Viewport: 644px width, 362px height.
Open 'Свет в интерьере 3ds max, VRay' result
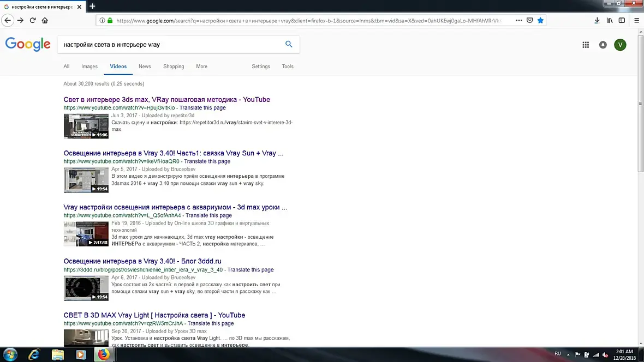pyautogui.click(x=167, y=99)
